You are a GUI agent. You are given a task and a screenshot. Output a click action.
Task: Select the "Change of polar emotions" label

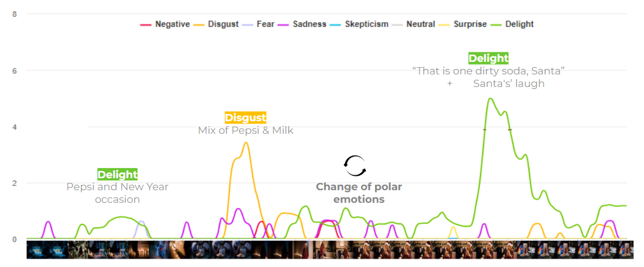(359, 193)
